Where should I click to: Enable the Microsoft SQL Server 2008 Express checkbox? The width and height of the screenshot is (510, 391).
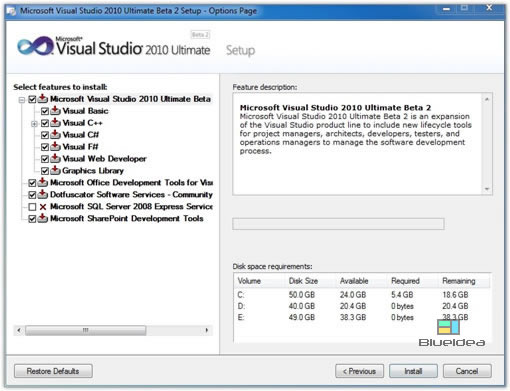pyautogui.click(x=32, y=207)
